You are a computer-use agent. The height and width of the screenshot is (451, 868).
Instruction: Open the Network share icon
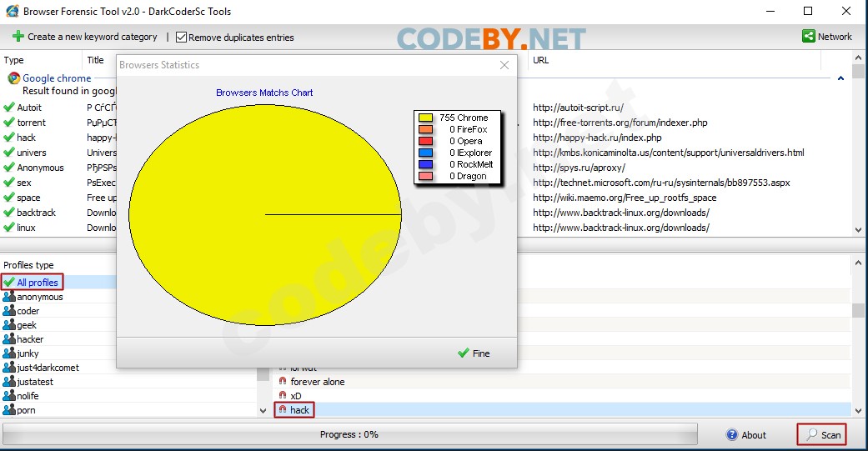click(x=808, y=37)
